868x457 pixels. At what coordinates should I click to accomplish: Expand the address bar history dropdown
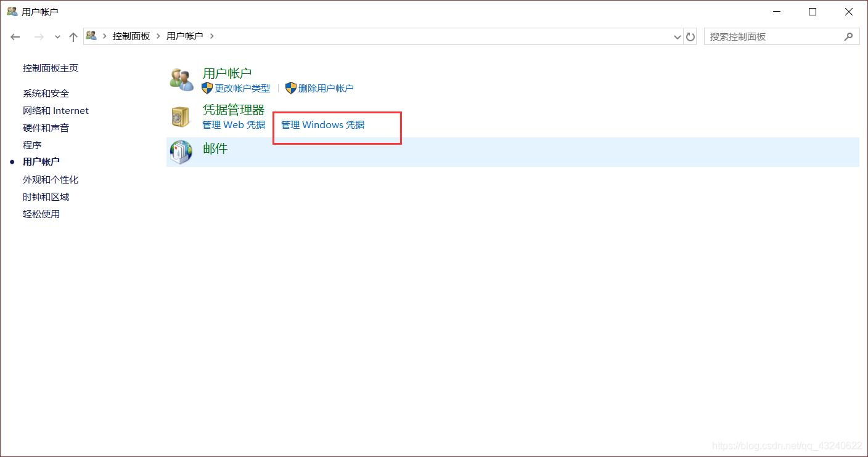point(678,37)
